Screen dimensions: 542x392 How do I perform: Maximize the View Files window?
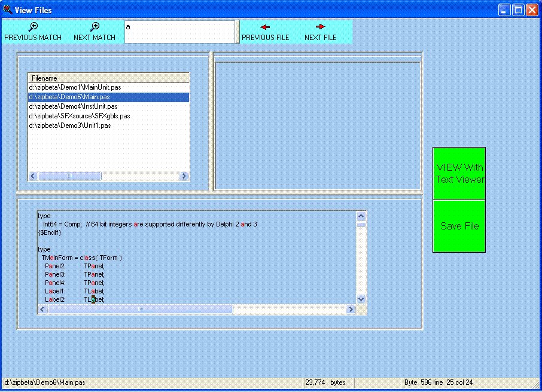(518, 10)
